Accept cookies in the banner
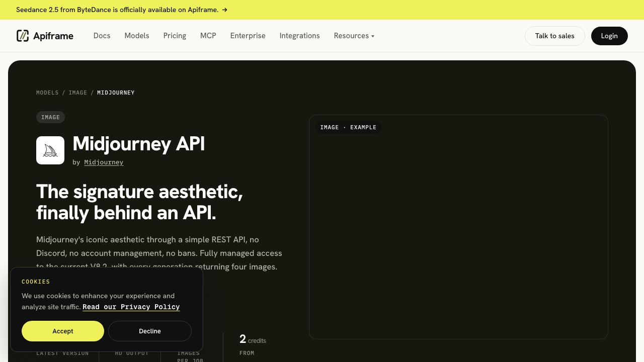This screenshot has height=362, width=644. click(x=63, y=331)
